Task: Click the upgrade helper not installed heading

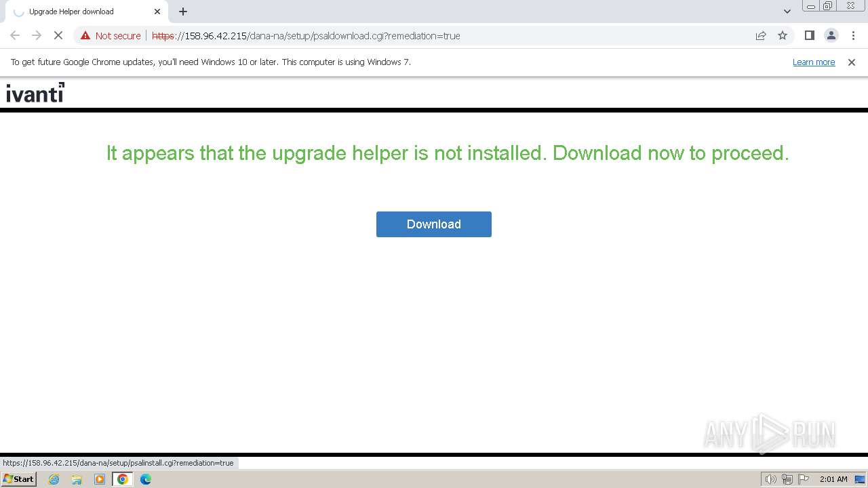Action: click(x=448, y=153)
